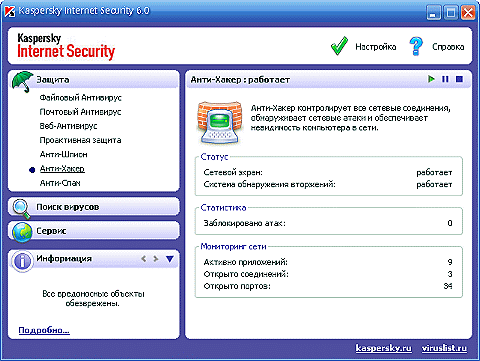
Task: Pause Anti-Hacker protection
Action: coord(445,79)
